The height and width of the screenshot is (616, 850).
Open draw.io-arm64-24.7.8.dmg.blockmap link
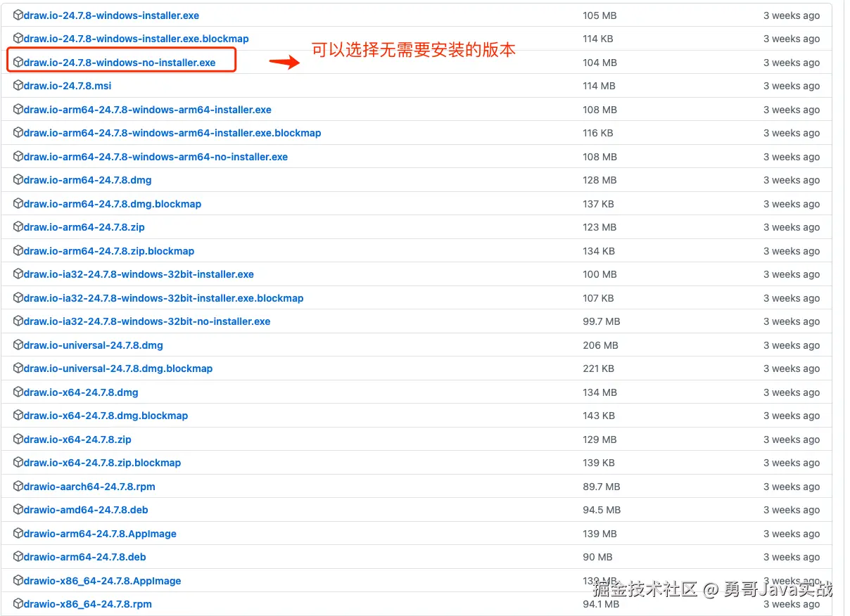pos(113,204)
